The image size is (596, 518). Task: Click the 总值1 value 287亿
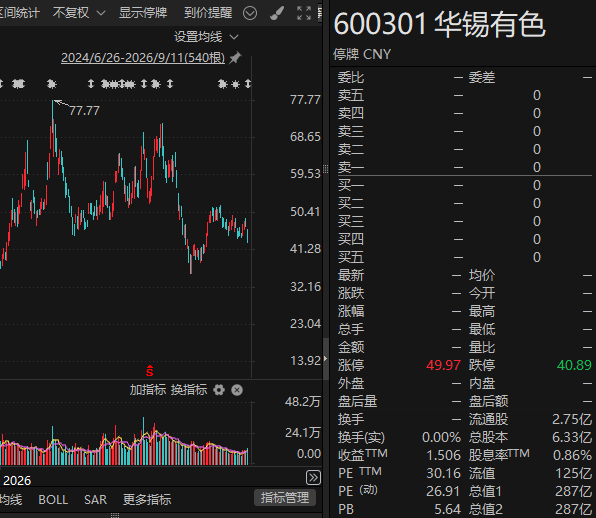pos(573,491)
